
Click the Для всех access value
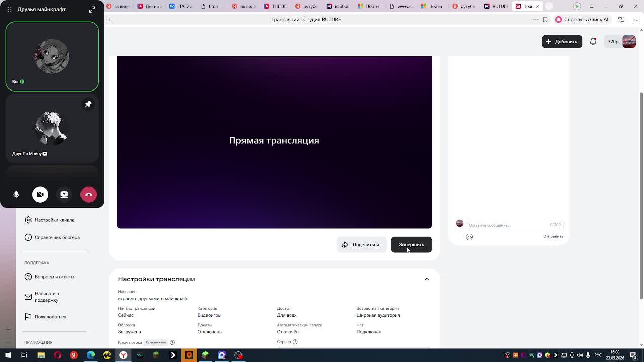[287, 315]
